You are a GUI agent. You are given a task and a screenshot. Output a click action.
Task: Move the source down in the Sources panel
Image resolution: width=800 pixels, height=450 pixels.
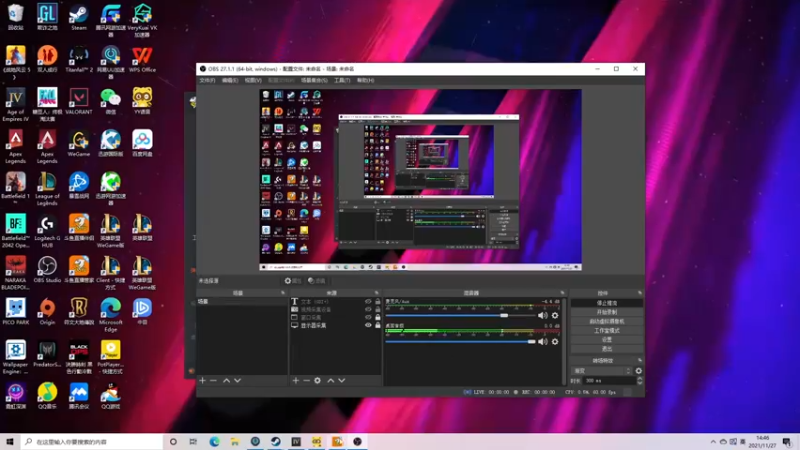341,381
